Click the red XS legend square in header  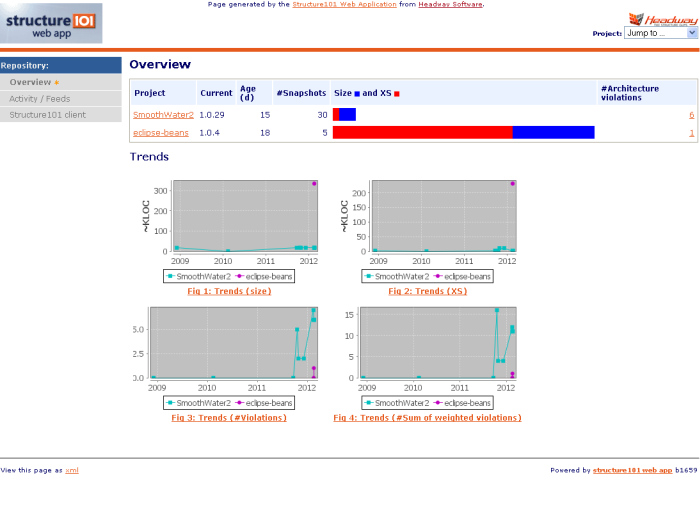[397, 94]
